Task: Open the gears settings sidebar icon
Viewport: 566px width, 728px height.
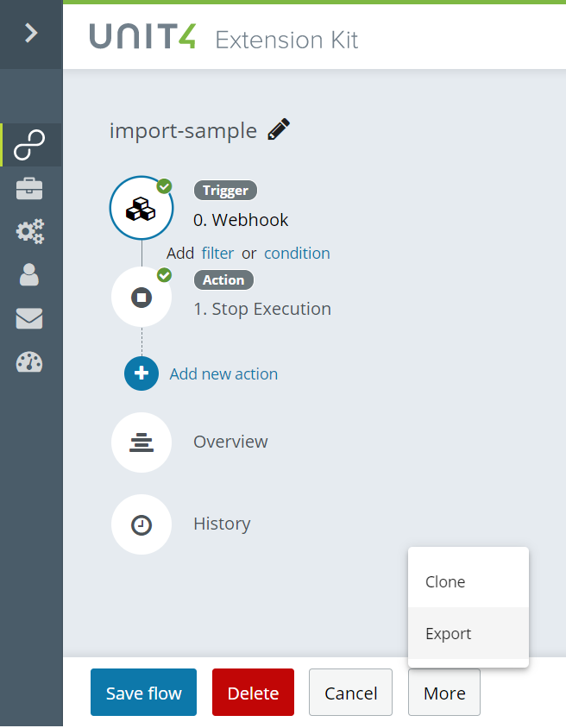Action: pos(29,231)
